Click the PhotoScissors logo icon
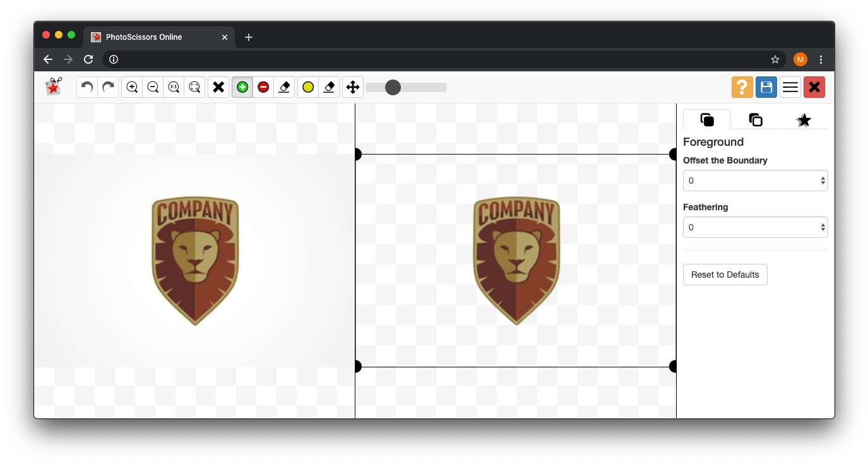The height and width of the screenshot is (462, 868). click(x=54, y=86)
